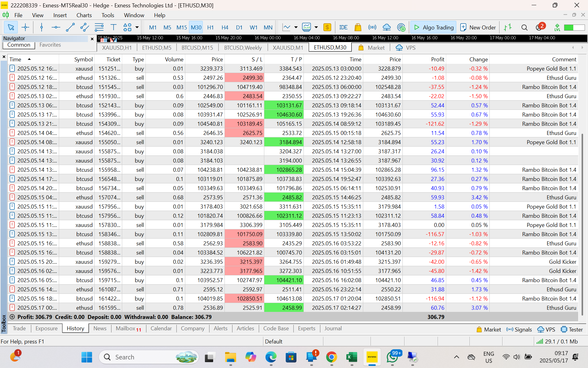Select the equidistant channel tool

click(x=85, y=28)
